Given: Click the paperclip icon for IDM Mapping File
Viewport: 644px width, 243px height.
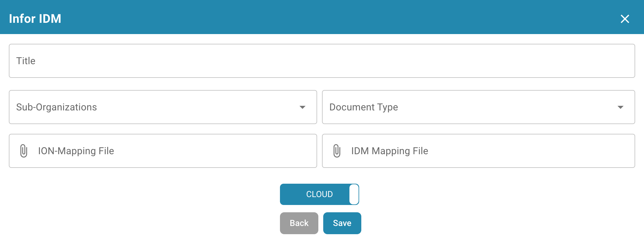Looking at the screenshot, I should coord(337,151).
